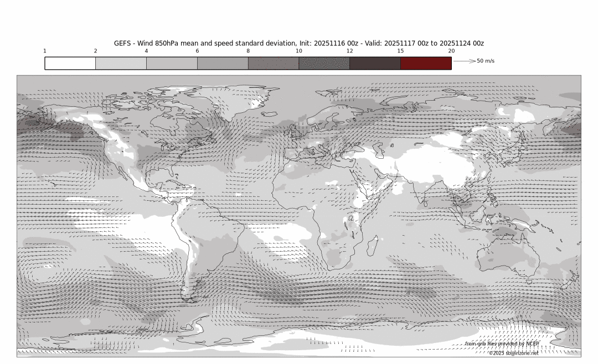Select the 8–10 dark gray colorbar segment
Viewport: 598px width, 364px height.
(x=274, y=63)
